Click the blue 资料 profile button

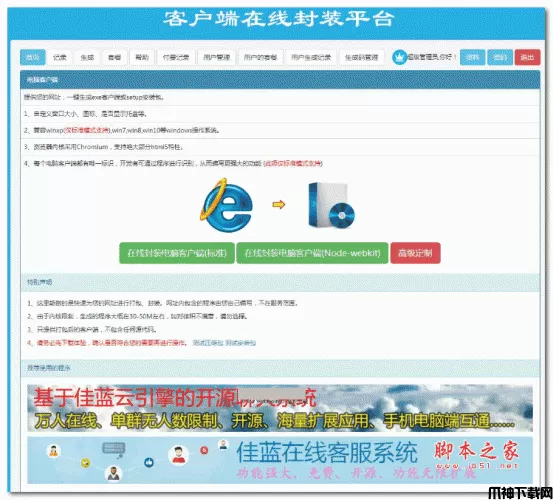tap(473, 57)
